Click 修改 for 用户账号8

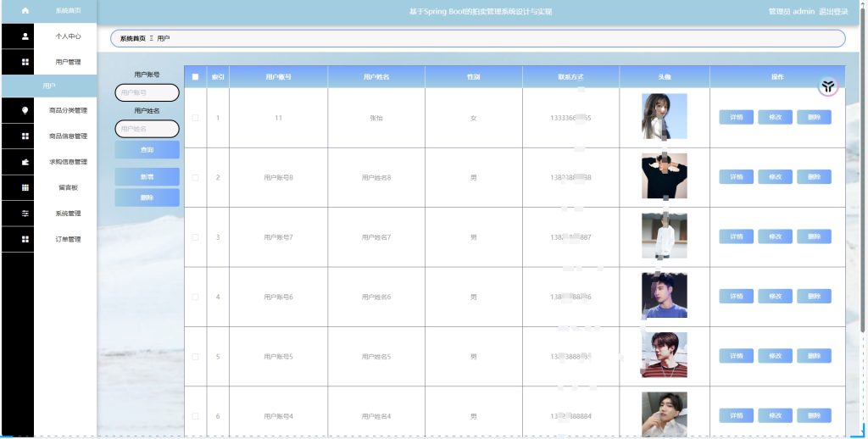pyautogui.click(x=775, y=177)
